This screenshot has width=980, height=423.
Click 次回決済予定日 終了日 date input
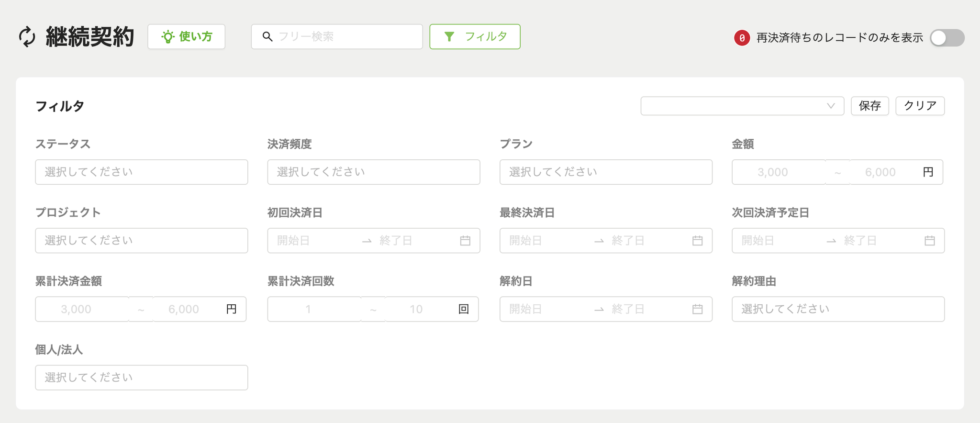pyautogui.click(x=880, y=241)
